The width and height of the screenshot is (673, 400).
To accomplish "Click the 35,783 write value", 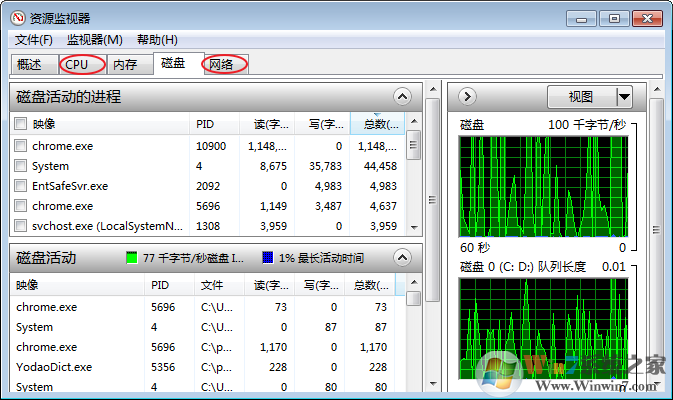I will [x=325, y=166].
